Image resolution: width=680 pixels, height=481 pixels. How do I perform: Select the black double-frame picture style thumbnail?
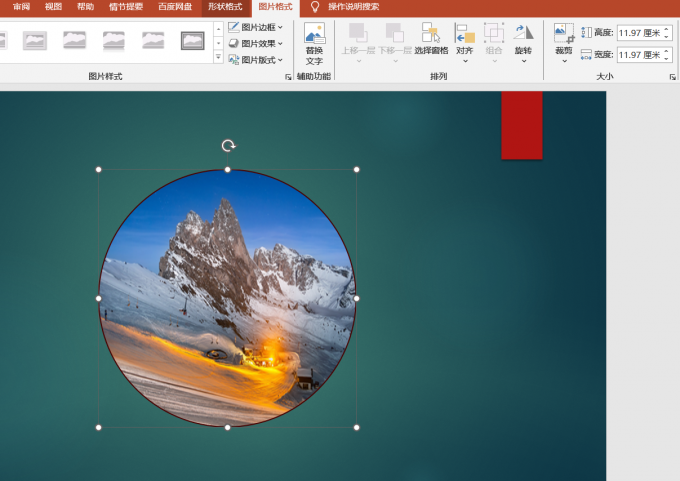tap(193, 41)
